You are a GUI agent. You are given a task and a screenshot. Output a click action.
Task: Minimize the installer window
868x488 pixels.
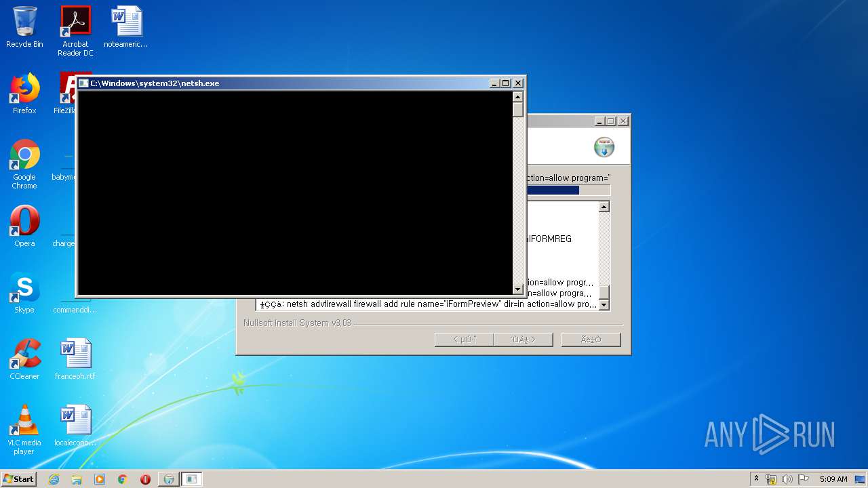pos(599,121)
